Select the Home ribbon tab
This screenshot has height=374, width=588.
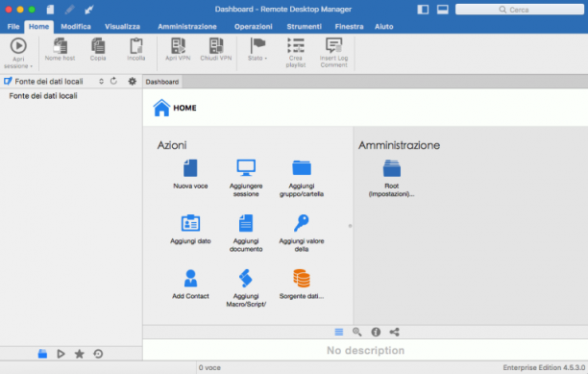pyautogui.click(x=39, y=27)
